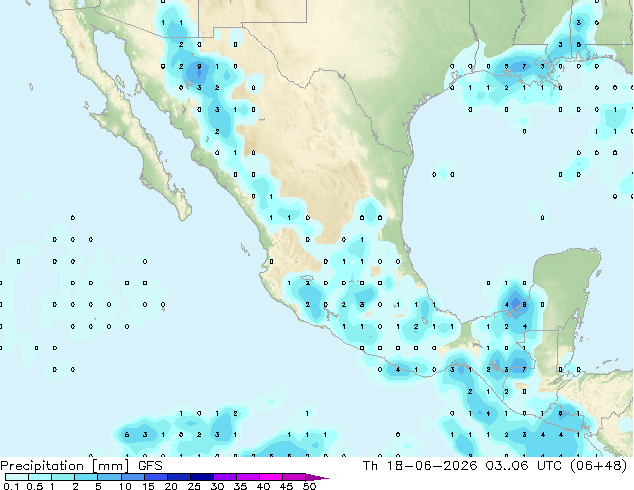Screen dimensions: 634x490
Task: Click the 2–5 mm legend color swatch
Action: pos(86,477)
